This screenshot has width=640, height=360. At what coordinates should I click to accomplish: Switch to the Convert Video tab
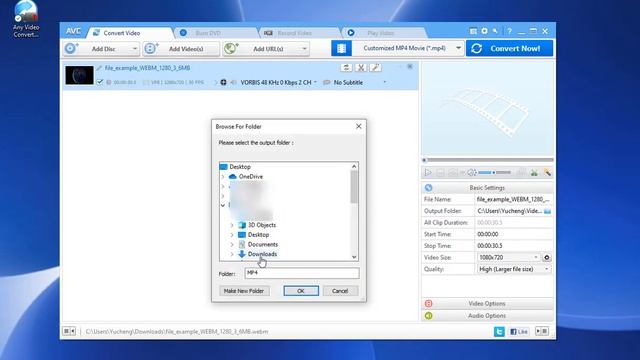tap(121, 33)
